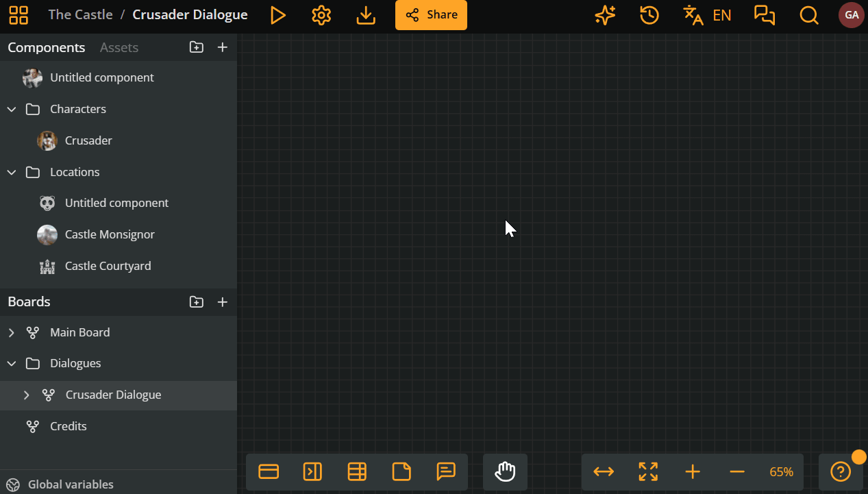Select the Locations folder row
The height and width of the screenshot is (494, 868).
(x=119, y=172)
